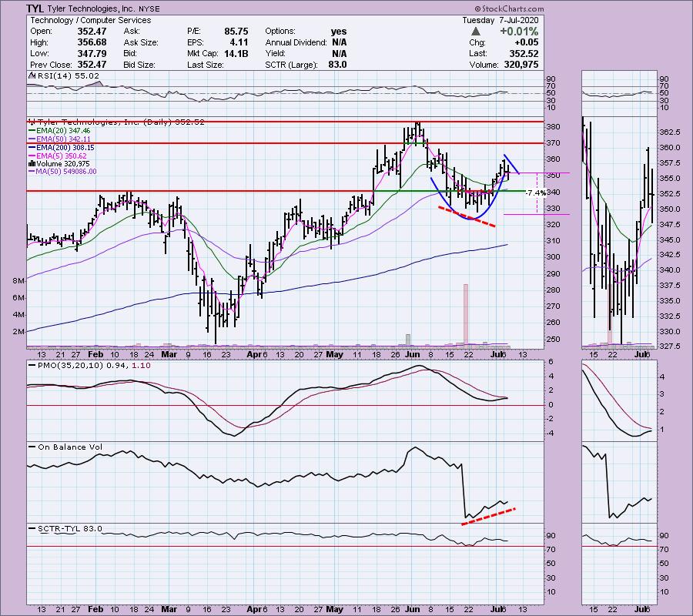Click the Open value 352.47

pos(92,32)
